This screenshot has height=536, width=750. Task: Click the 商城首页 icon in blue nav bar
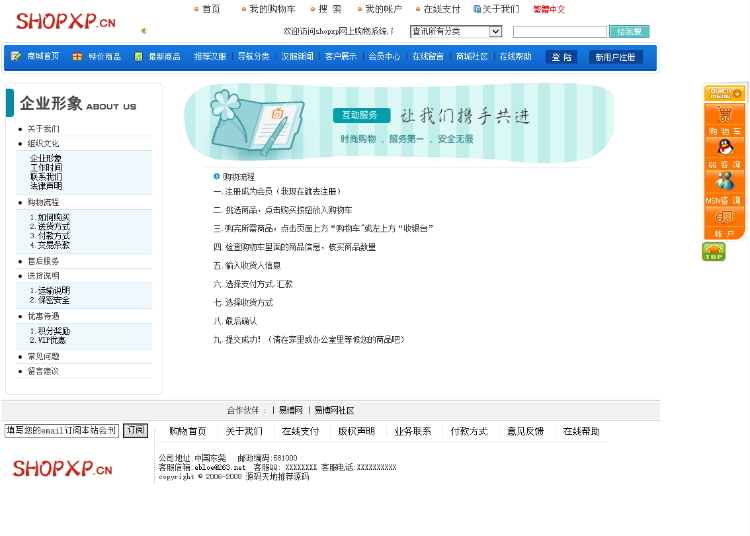[x=16, y=56]
